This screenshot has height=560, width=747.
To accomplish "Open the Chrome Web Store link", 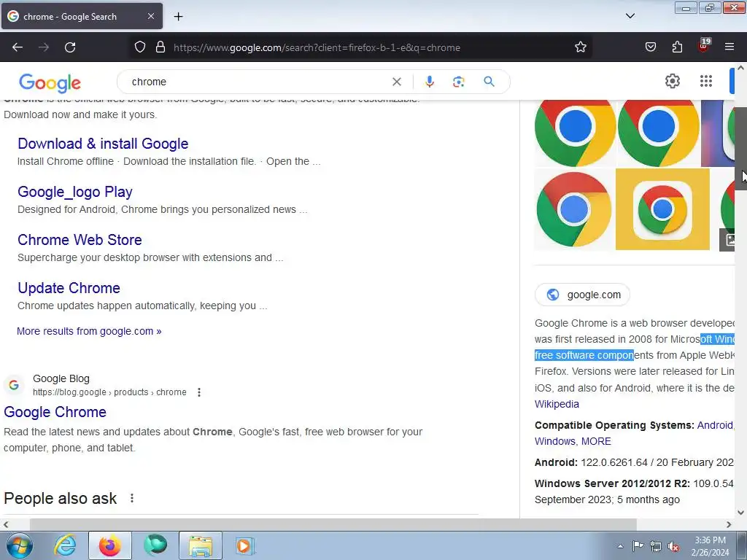I will (80, 240).
